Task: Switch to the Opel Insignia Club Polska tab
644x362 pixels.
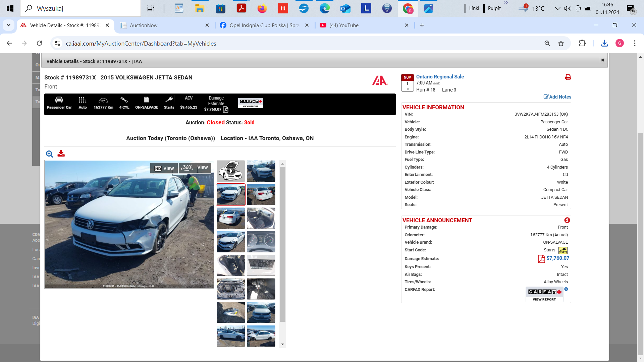Action: click(264, 25)
